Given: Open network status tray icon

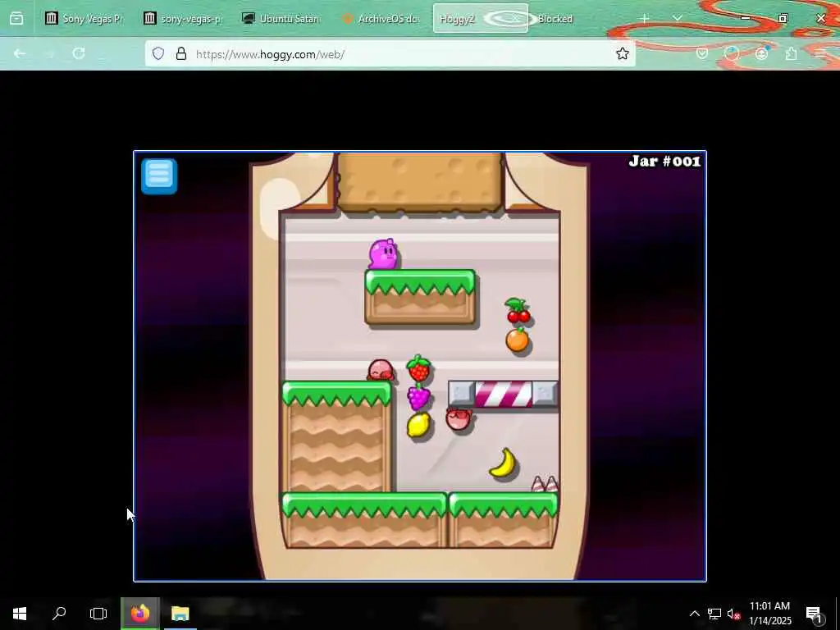Looking at the screenshot, I should pyautogui.click(x=714, y=614).
